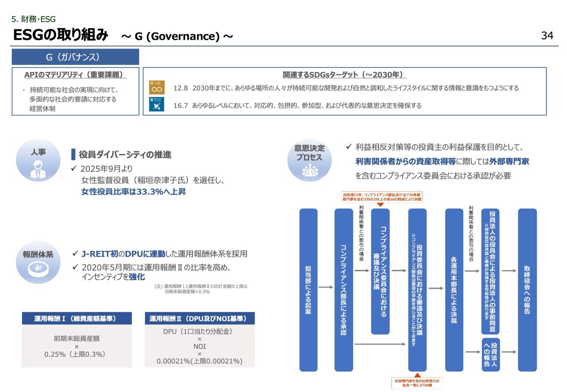This screenshot has width=567, height=392.
Task: Click the orange downward triangle above コンプライアンス委員会
Action: [x=380, y=205]
